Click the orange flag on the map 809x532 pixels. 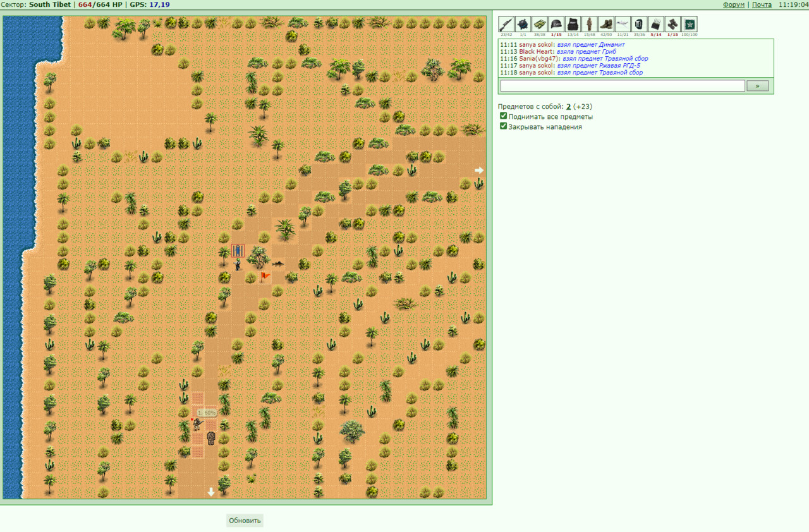pos(265,276)
